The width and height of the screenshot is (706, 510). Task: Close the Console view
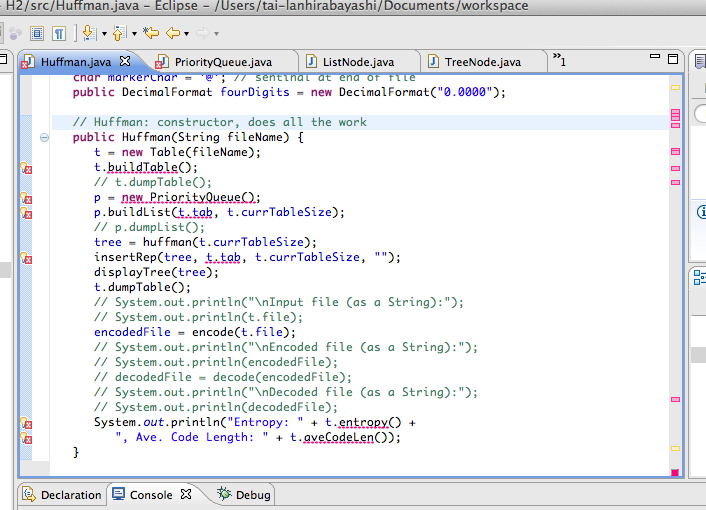pyautogui.click(x=186, y=494)
